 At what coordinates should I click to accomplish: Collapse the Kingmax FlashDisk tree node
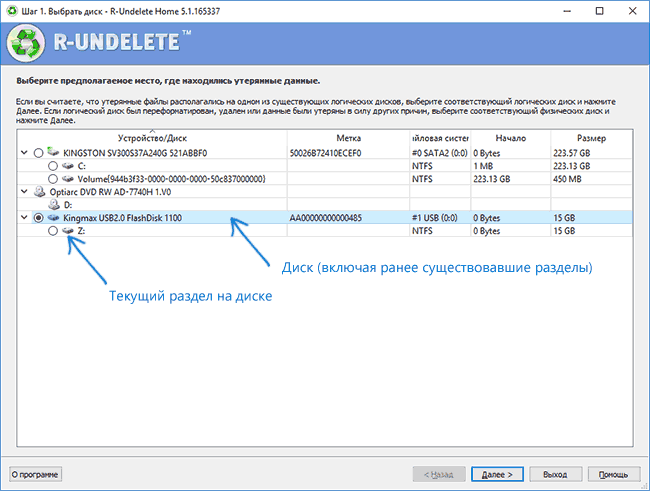click(24, 217)
